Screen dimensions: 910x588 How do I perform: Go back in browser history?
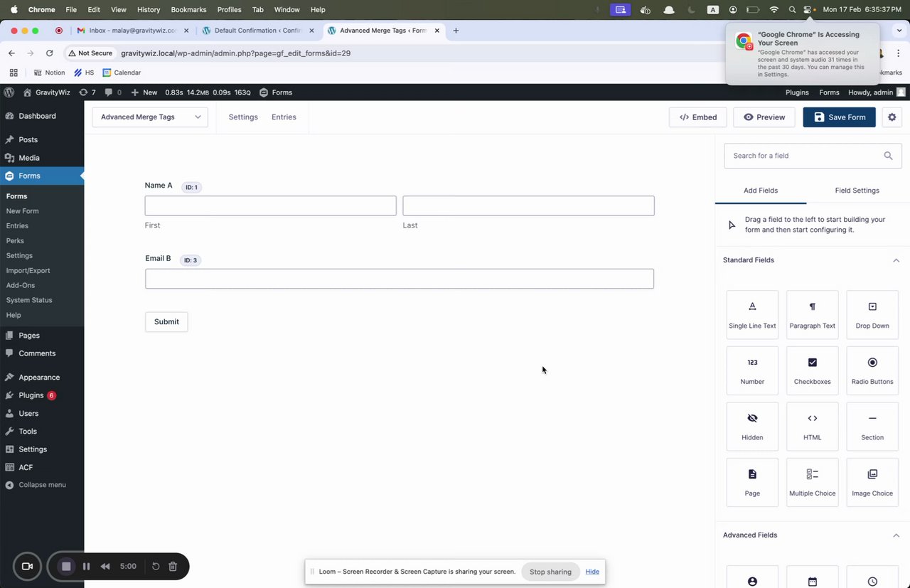[11, 53]
